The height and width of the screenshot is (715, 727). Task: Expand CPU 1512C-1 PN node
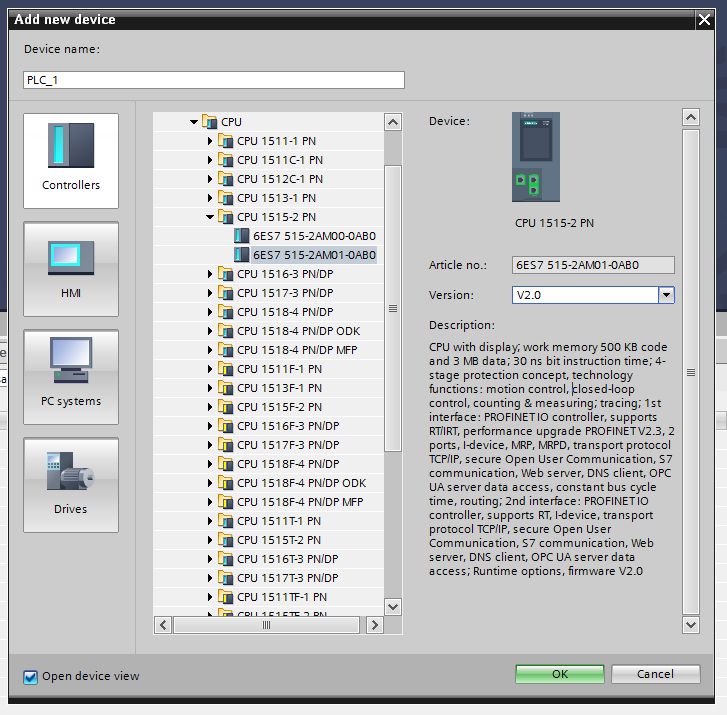210,179
